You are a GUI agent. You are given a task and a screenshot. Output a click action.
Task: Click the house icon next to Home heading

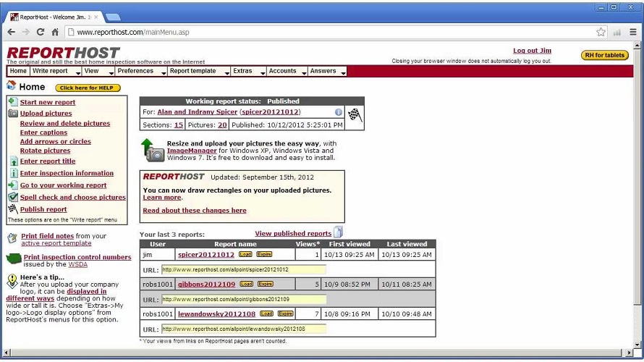[x=11, y=85]
